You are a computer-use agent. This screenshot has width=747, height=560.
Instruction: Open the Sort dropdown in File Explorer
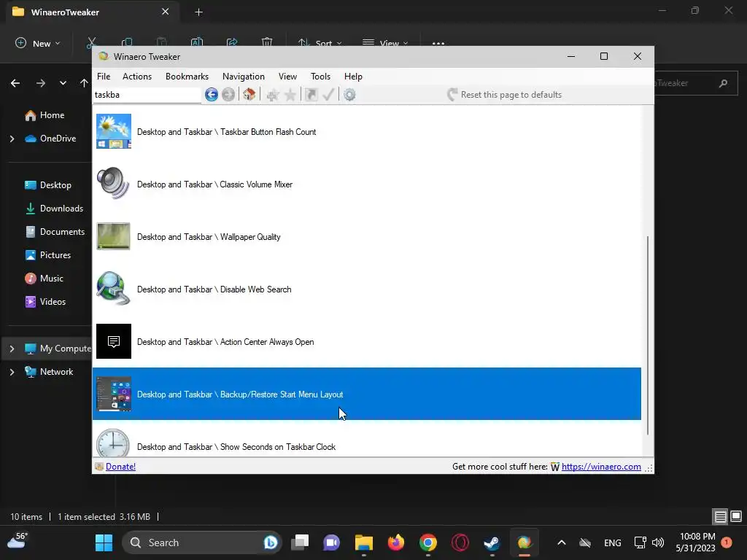pyautogui.click(x=320, y=43)
